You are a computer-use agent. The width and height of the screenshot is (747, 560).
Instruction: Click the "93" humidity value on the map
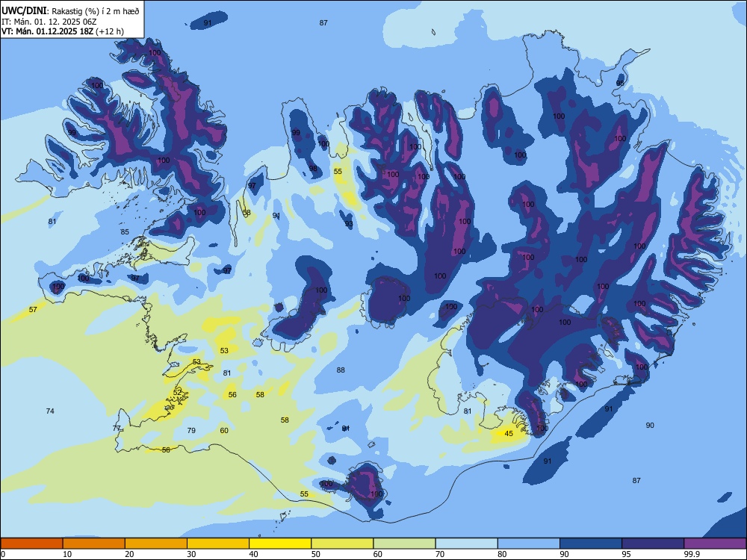point(349,224)
